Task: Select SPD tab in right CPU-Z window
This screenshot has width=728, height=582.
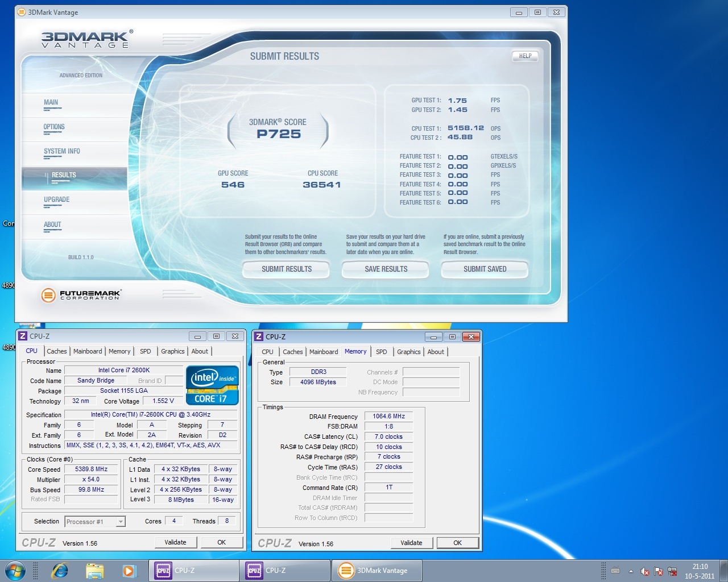Action: coord(382,352)
